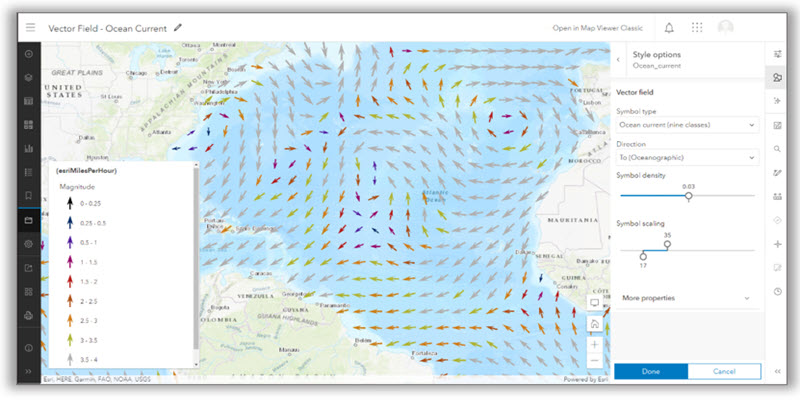Click Symbol scaling lower handle at 17

(643, 256)
